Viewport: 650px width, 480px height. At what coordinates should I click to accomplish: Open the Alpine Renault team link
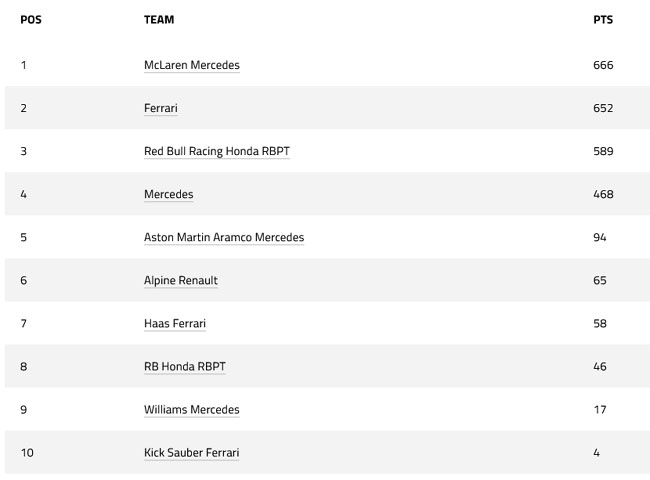181,281
